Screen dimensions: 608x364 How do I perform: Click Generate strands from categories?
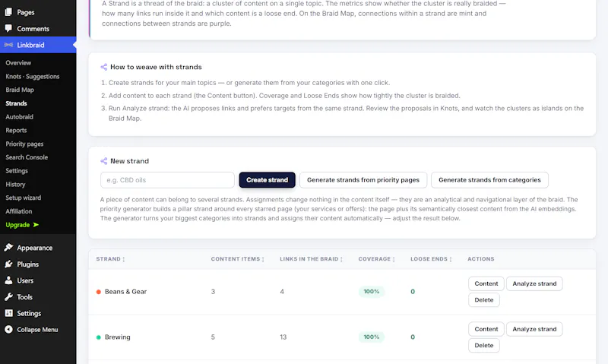tap(489, 180)
